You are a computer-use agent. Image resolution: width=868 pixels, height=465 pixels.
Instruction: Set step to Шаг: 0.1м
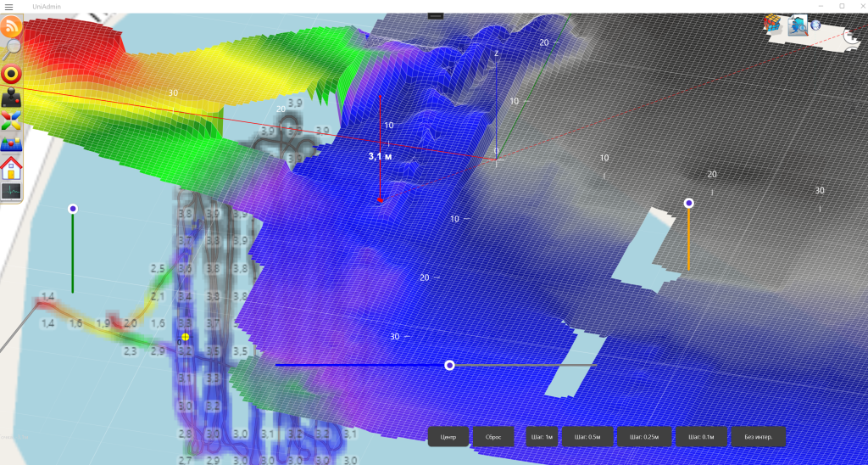[702, 437]
